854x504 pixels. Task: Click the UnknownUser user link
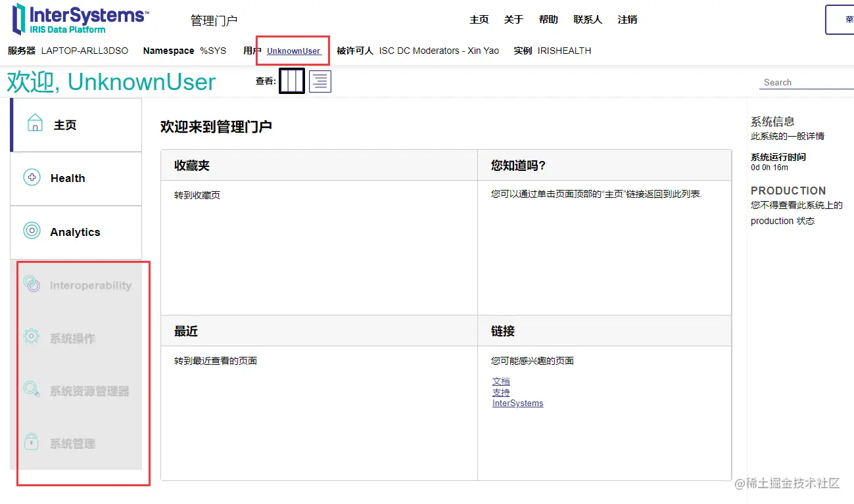(x=294, y=51)
